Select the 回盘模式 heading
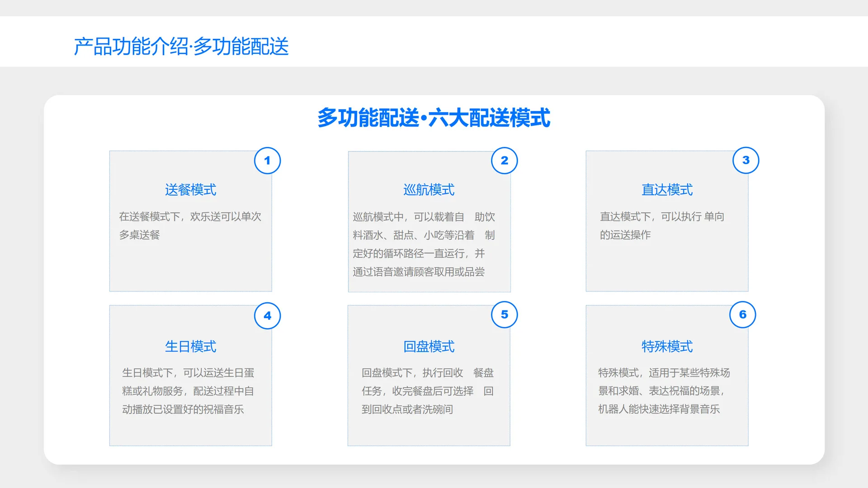The height and width of the screenshot is (488, 868). click(x=429, y=347)
